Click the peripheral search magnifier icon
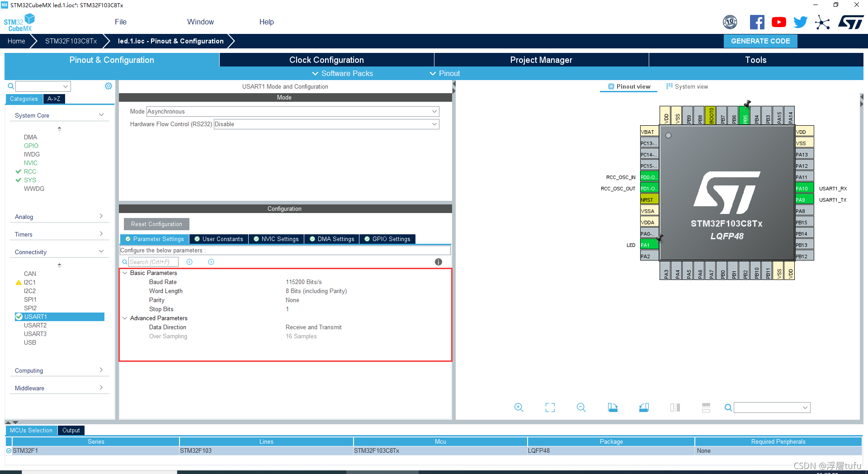 point(11,86)
